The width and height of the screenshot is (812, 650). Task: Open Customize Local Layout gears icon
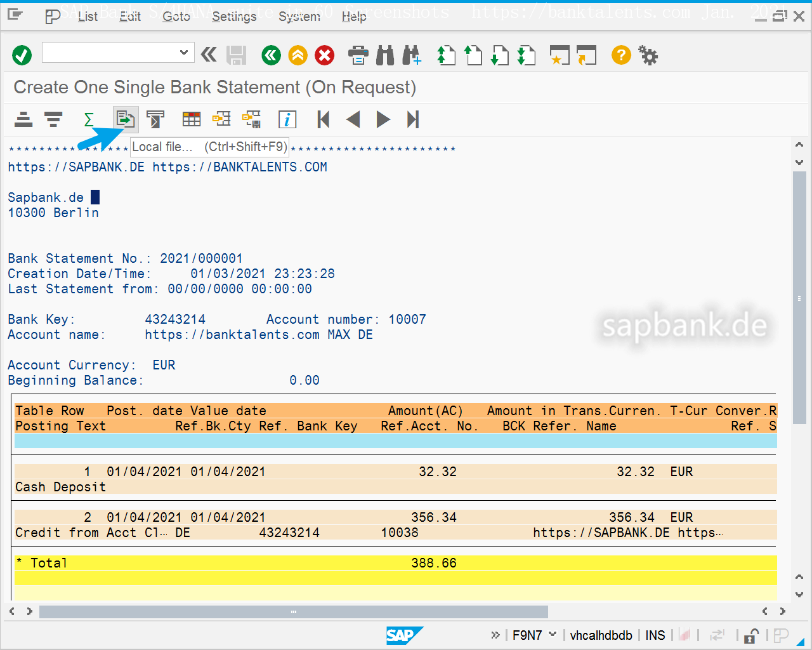648,55
